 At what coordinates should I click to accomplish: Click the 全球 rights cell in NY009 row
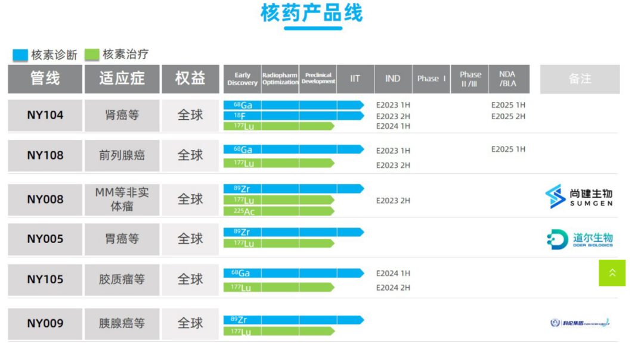point(190,323)
